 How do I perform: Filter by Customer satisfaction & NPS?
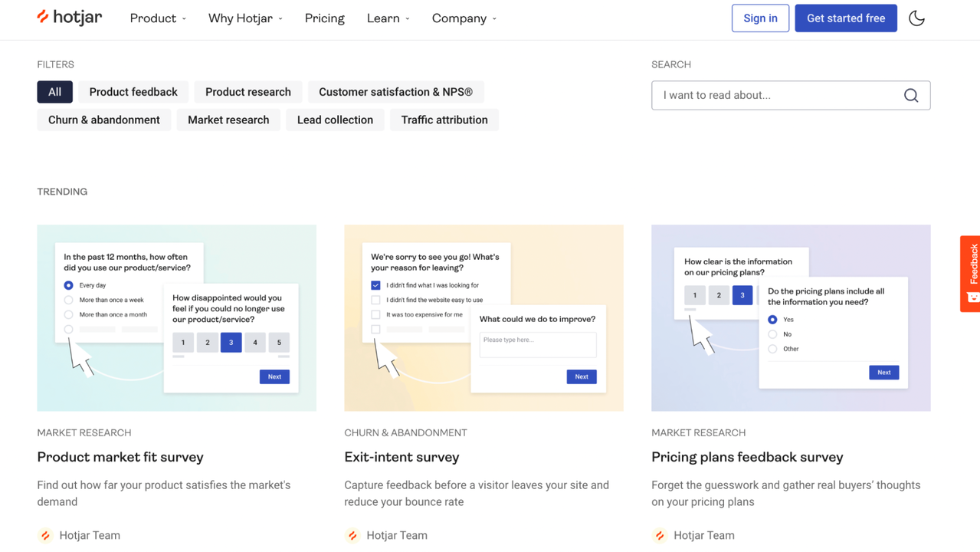395,92
